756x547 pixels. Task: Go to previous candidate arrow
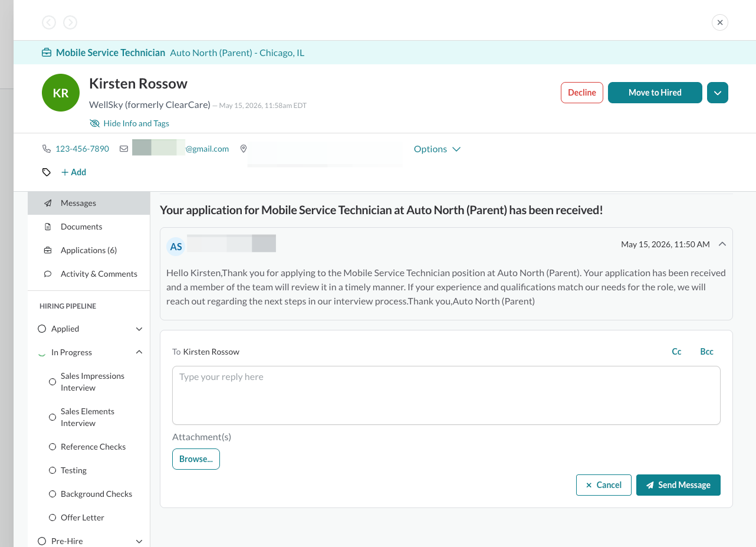point(49,22)
